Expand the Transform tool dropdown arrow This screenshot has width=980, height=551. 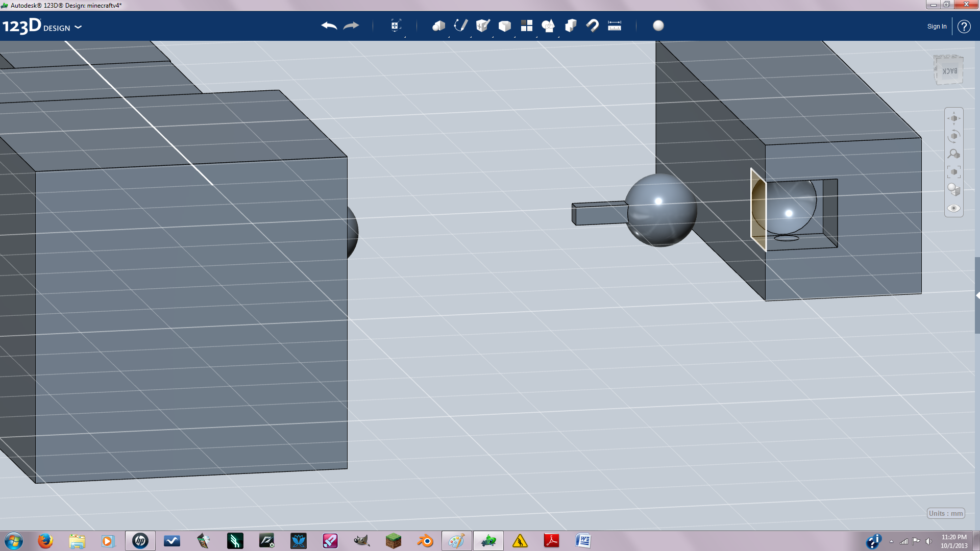click(x=405, y=37)
